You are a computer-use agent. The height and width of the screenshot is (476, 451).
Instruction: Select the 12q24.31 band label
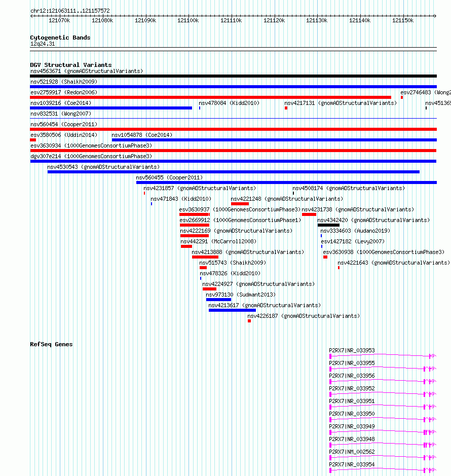(43, 44)
